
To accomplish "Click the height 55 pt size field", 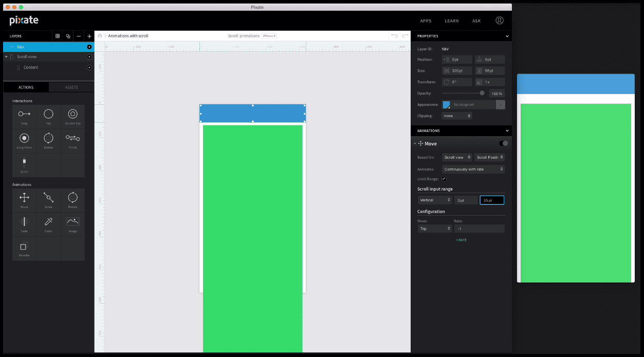I will click(489, 71).
